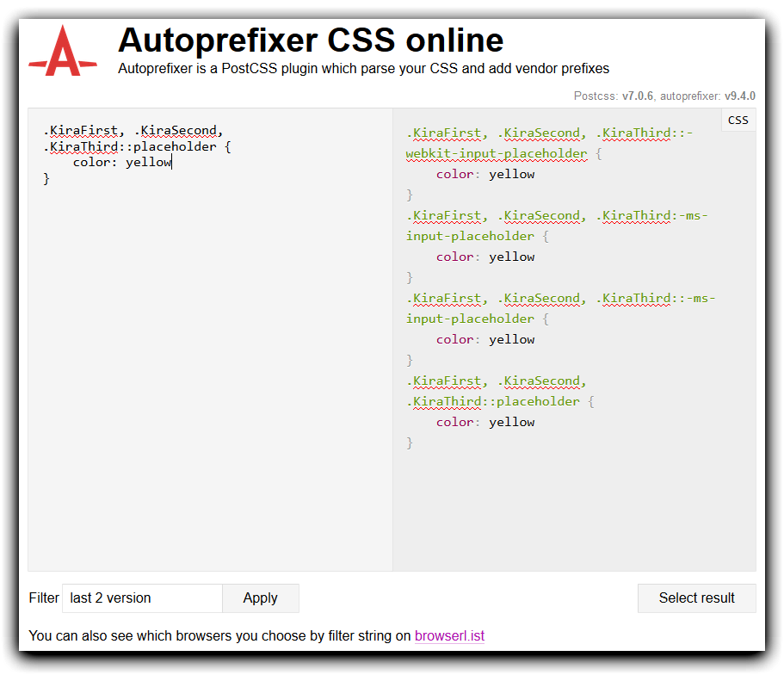Click '.KiraThird::placeholder {' in input editor
This screenshot has width=784, height=675.
point(137,146)
